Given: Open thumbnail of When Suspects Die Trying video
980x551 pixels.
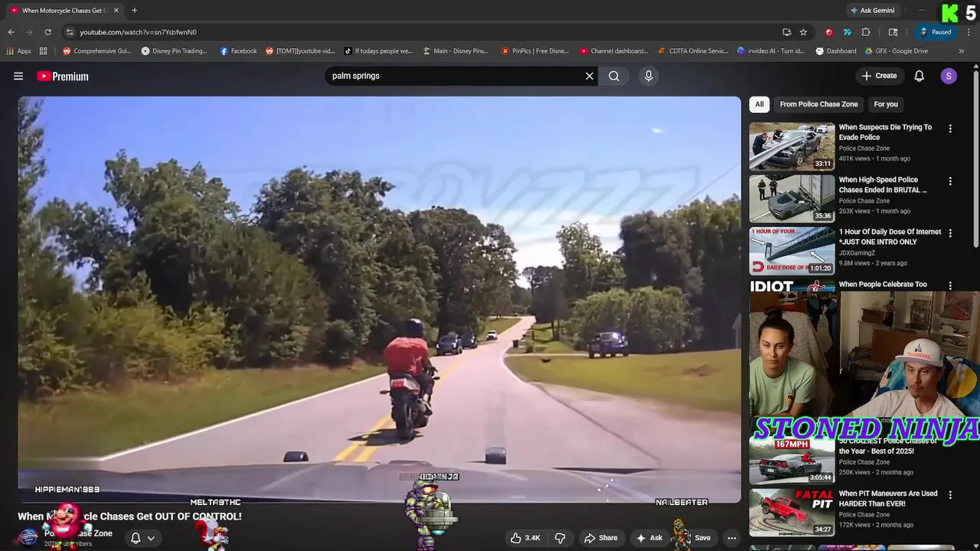Looking at the screenshot, I should (x=792, y=146).
